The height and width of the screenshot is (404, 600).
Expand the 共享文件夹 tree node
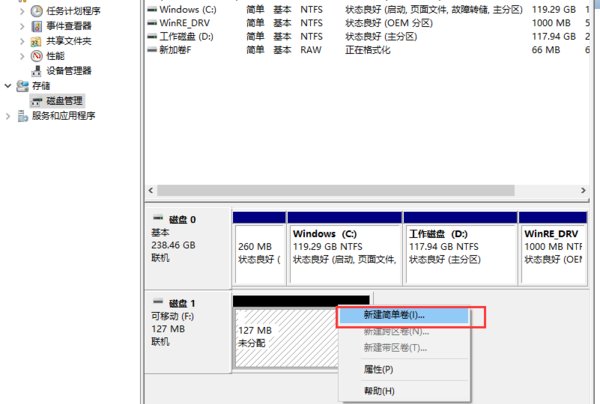(22, 41)
